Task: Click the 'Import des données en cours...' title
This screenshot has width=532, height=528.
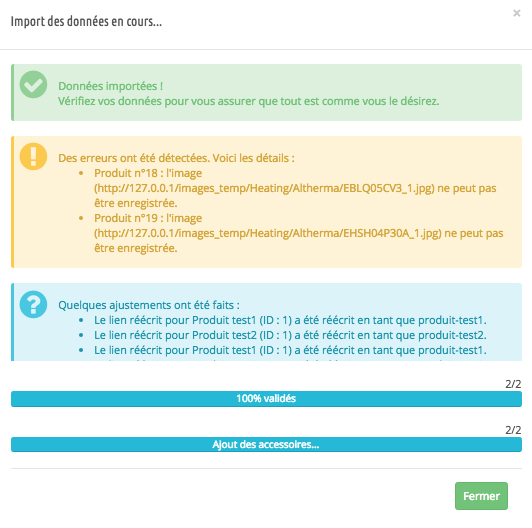Action: click(x=86, y=21)
